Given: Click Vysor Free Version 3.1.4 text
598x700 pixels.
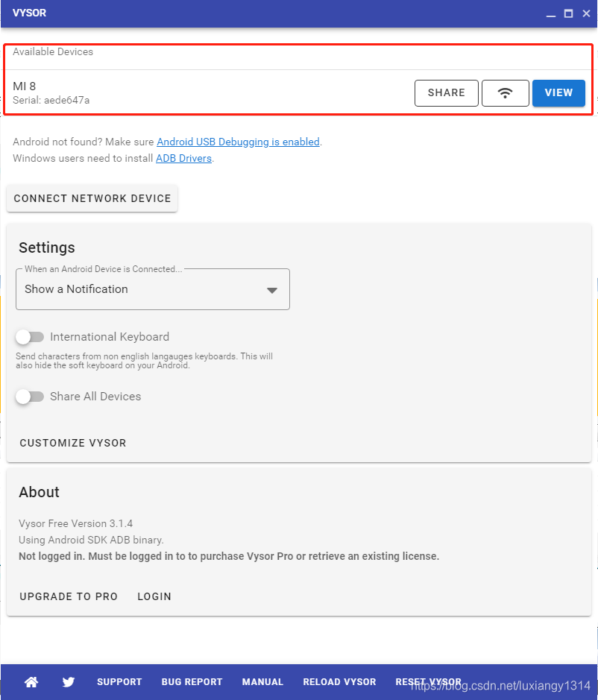Looking at the screenshot, I should [75, 523].
